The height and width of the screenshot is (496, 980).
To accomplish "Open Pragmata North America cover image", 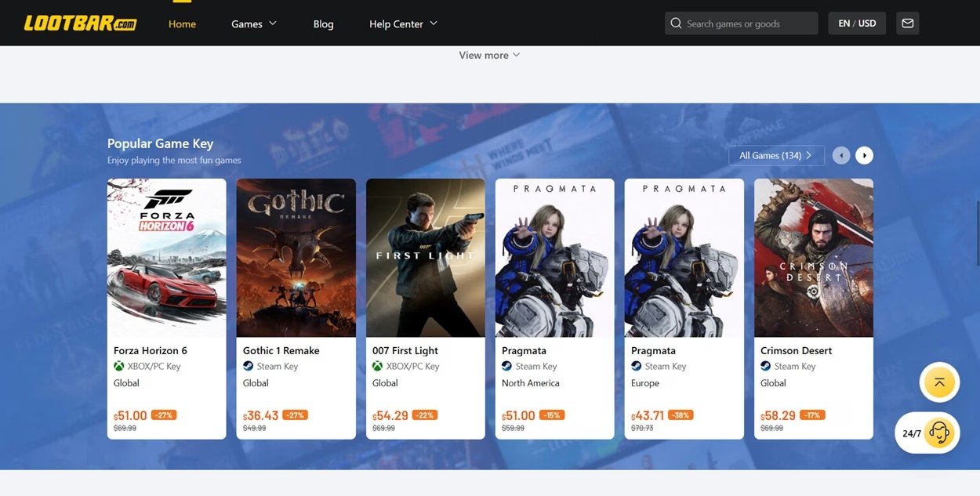I will pyautogui.click(x=555, y=258).
